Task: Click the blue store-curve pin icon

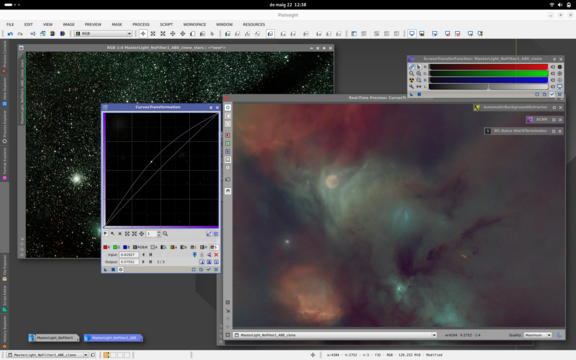Action: (195, 255)
